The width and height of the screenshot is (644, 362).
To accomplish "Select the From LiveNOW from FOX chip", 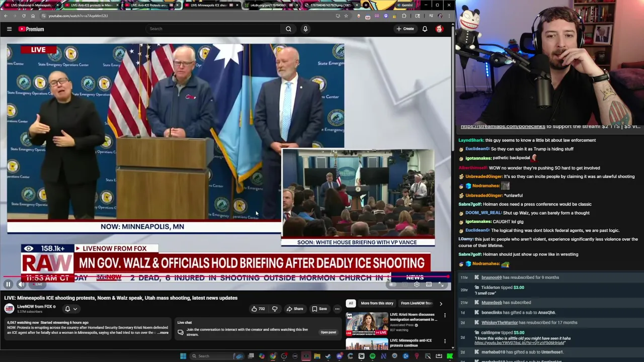I will [x=417, y=303].
